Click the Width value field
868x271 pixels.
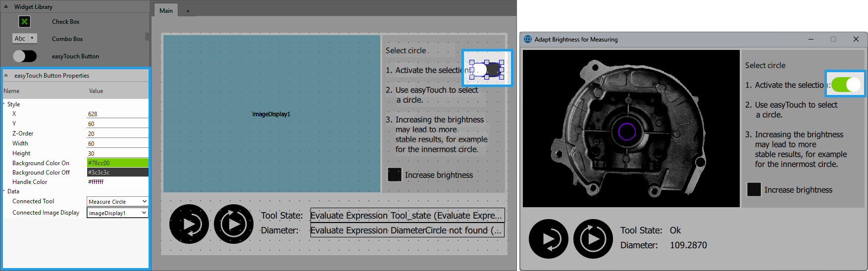pyautogui.click(x=117, y=143)
